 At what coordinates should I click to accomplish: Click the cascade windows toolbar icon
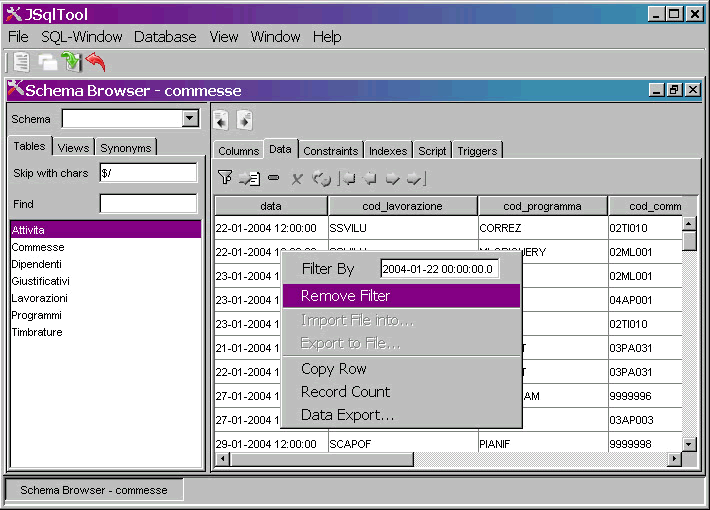pos(48,63)
